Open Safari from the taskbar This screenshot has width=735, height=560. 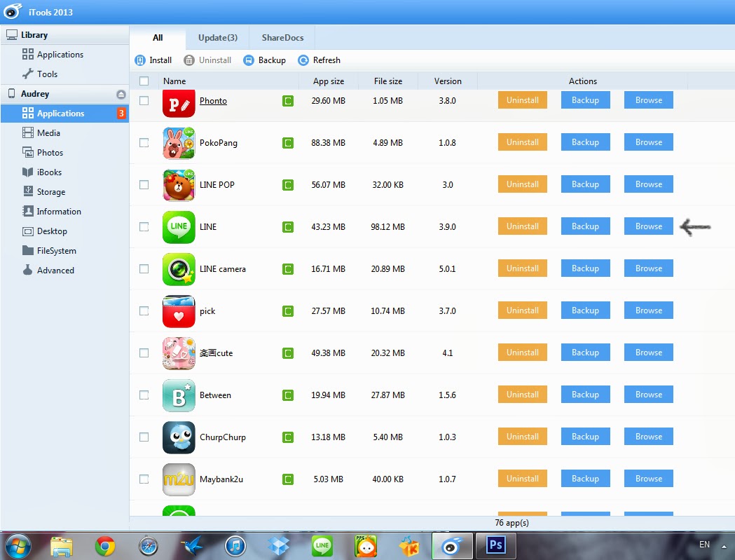pos(149,547)
